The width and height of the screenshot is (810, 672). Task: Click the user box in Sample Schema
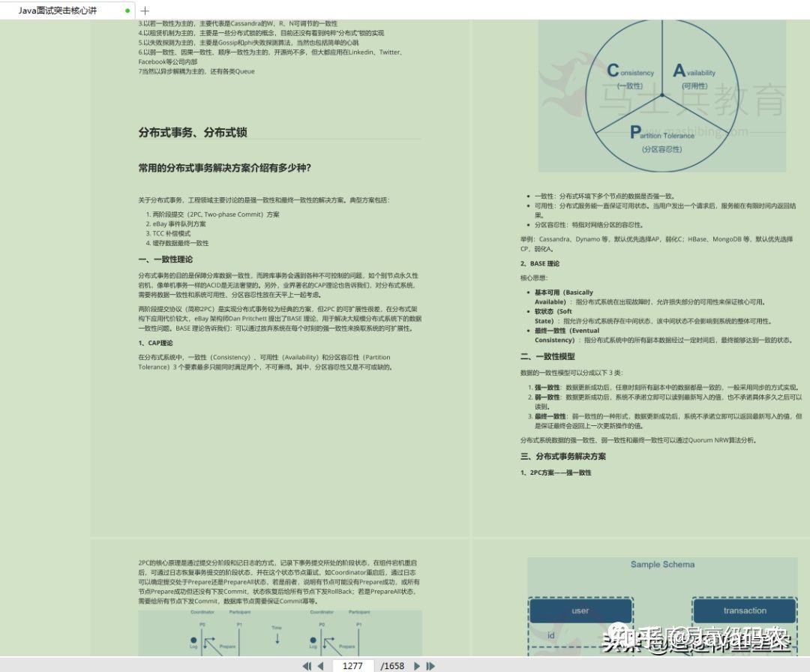(580, 610)
